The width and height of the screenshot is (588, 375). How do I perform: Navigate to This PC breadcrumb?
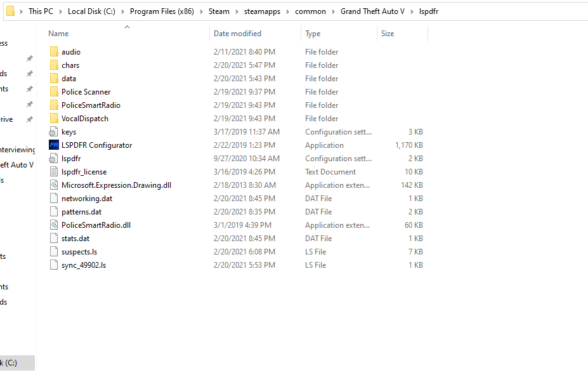click(41, 11)
